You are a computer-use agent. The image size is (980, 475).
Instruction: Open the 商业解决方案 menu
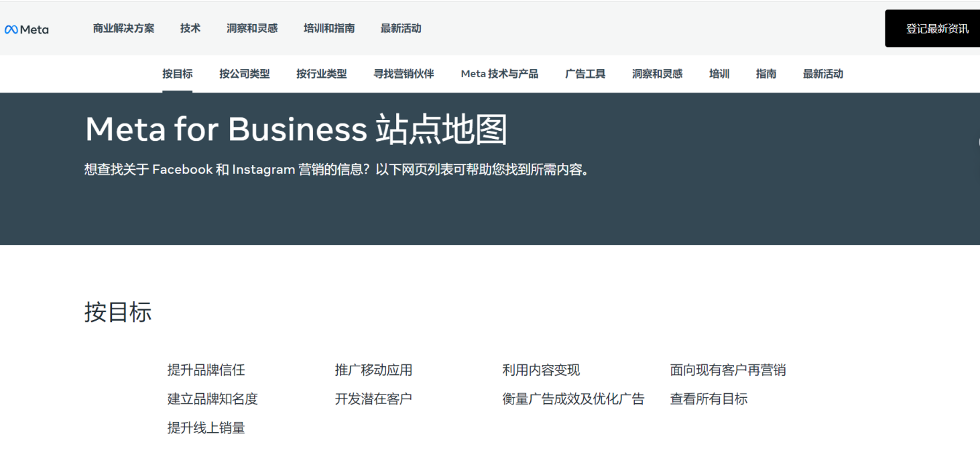123,28
